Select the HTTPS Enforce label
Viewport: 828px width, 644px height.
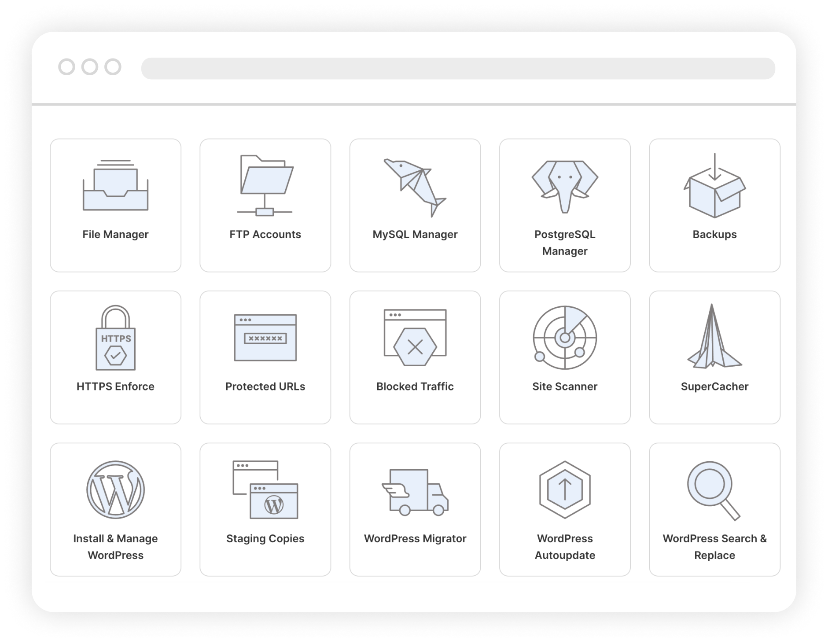(x=115, y=386)
